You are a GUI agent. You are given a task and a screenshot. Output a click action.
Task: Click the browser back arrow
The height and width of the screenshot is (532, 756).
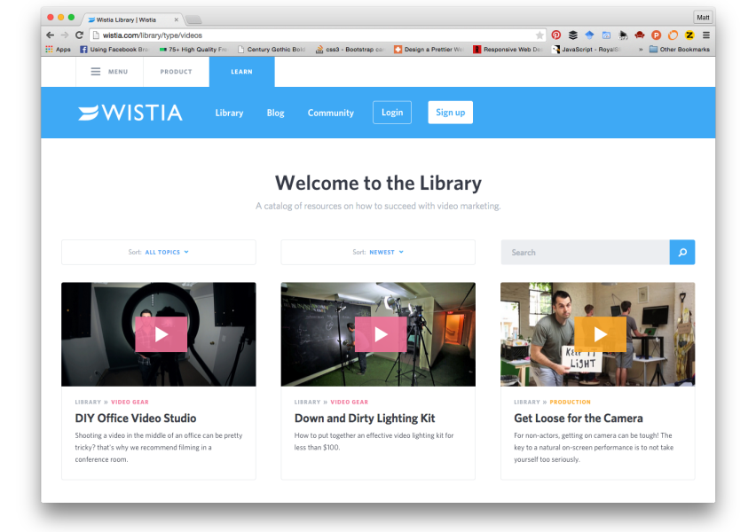click(50, 35)
